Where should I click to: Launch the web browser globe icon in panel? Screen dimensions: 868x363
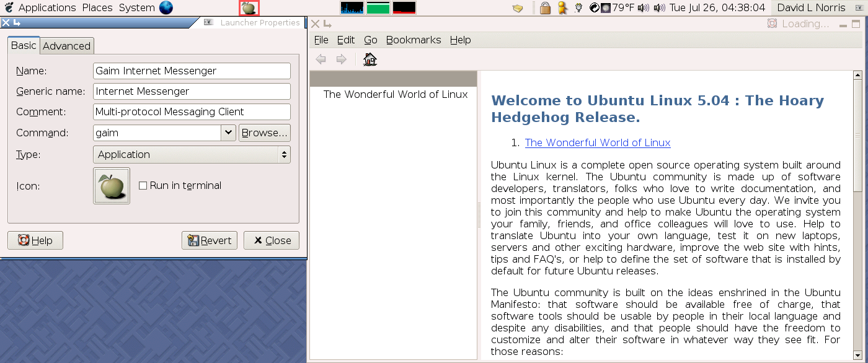166,8
